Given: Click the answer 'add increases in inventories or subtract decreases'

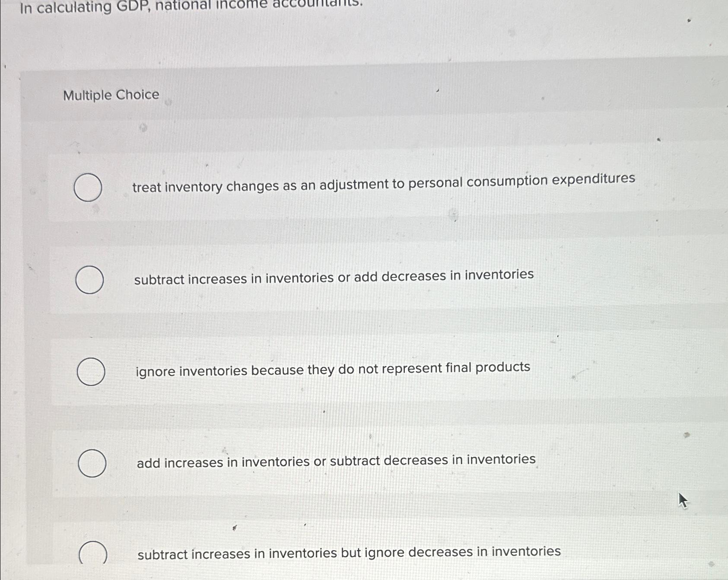Looking at the screenshot, I should tap(336, 462).
